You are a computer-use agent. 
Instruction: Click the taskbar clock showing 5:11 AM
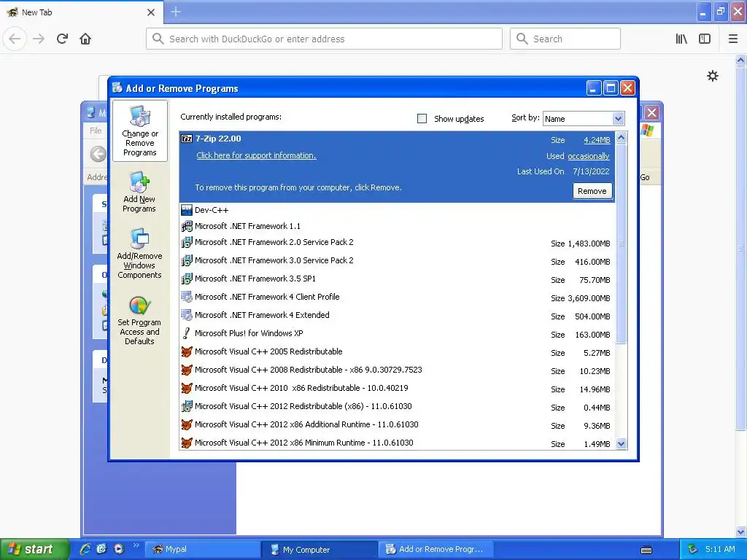tap(720, 549)
